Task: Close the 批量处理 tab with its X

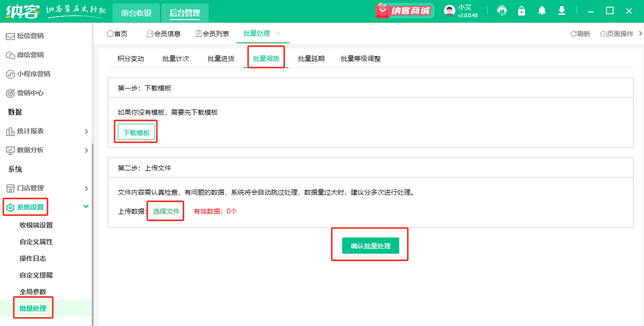Action: (279, 33)
